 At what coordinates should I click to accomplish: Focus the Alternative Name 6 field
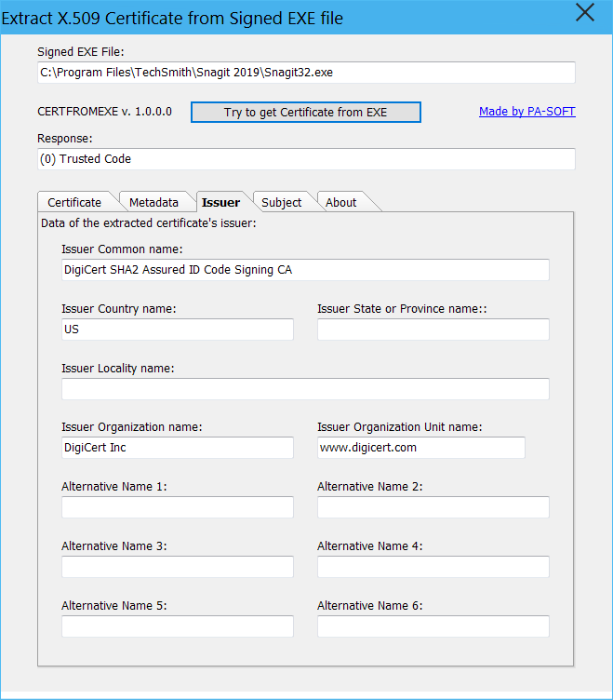433,626
